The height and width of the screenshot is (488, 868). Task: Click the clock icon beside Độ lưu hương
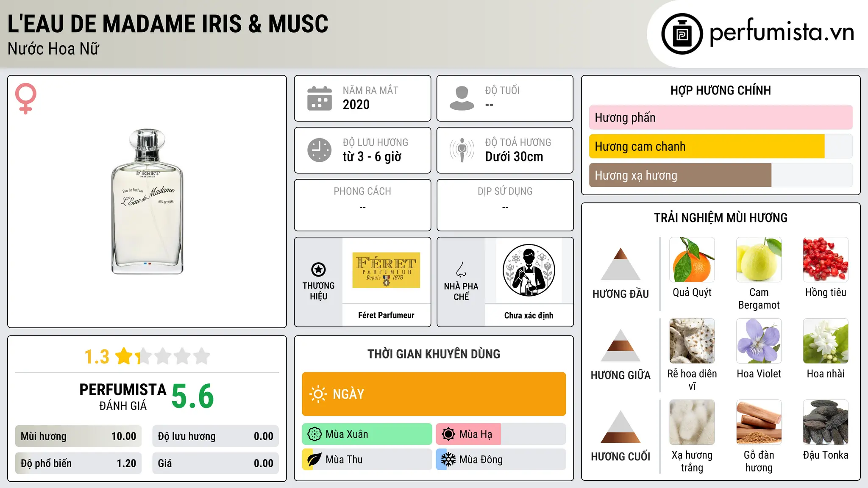pos(320,150)
